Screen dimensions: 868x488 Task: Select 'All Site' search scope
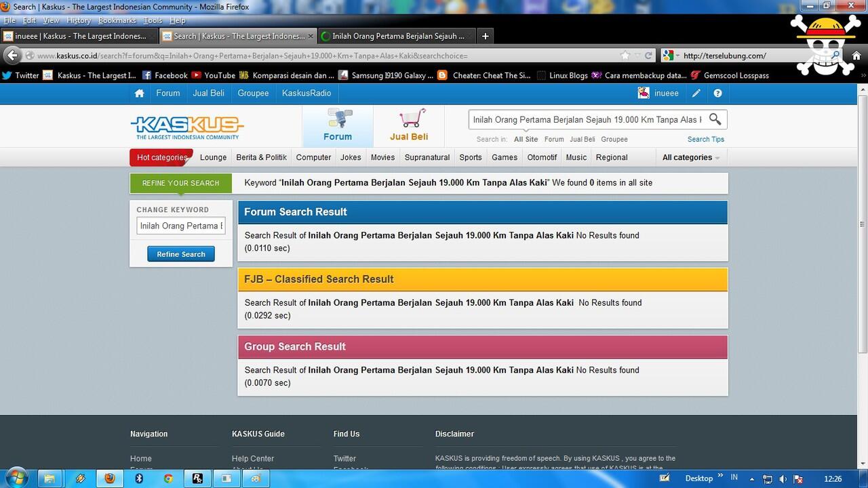tap(526, 140)
